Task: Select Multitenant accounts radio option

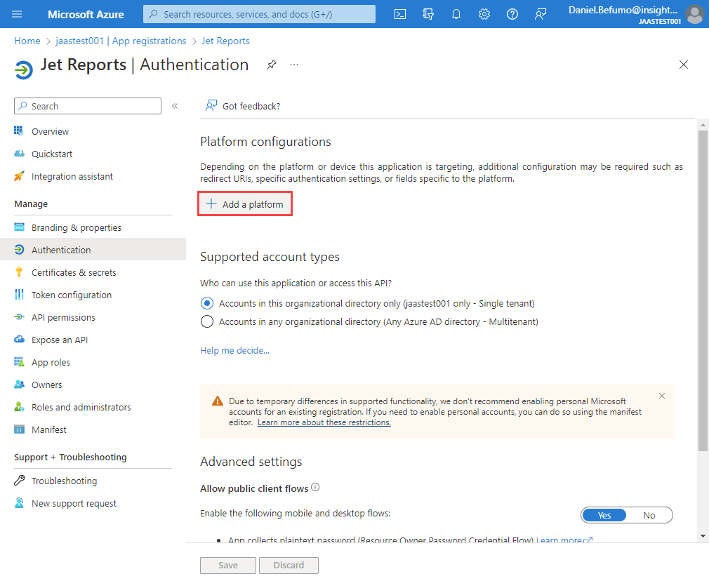Action: pyautogui.click(x=207, y=321)
